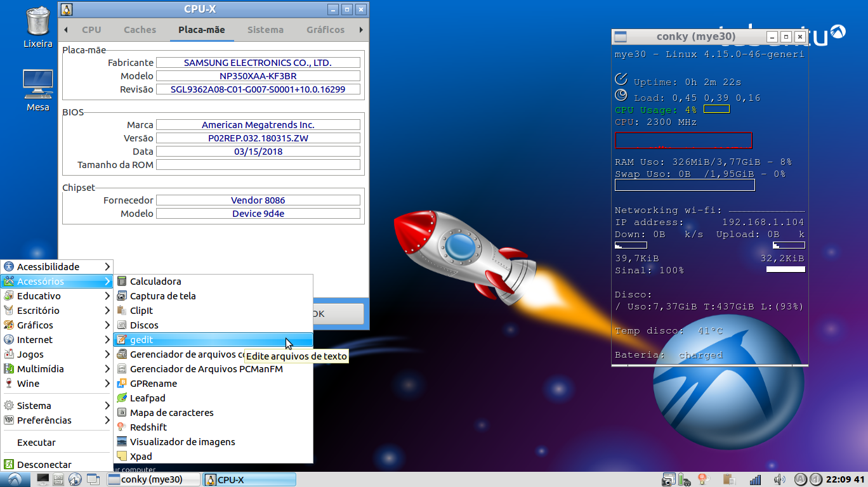Expand the Preferências submenu
This screenshot has width=868, height=487.
tap(57, 420)
